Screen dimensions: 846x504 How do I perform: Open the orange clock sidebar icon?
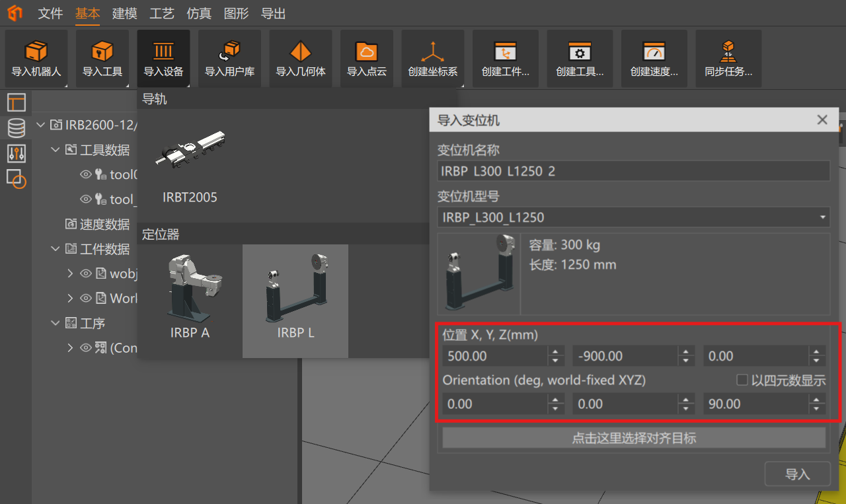[x=16, y=179]
